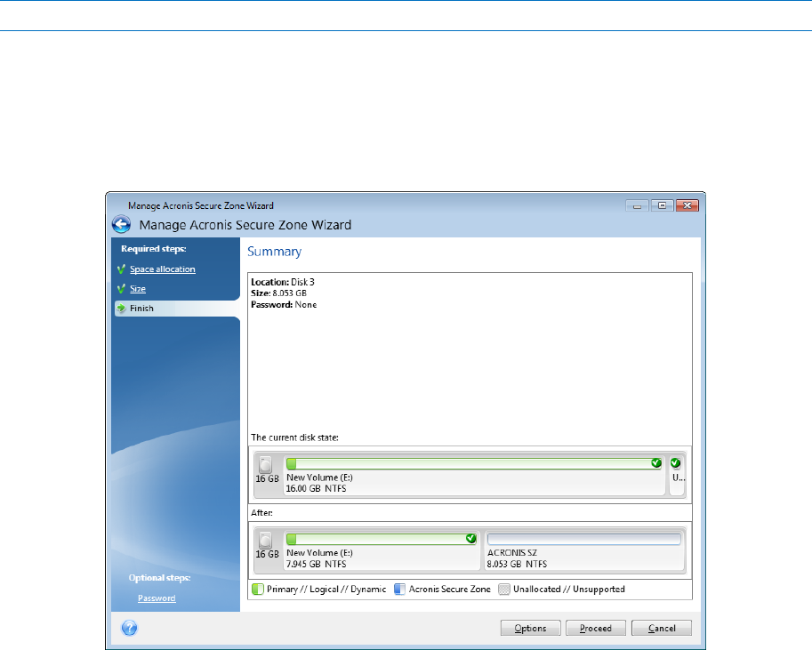The height and width of the screenshot is (650, 812).
Task: Click the 'After:' label
Action: point(262,513)
